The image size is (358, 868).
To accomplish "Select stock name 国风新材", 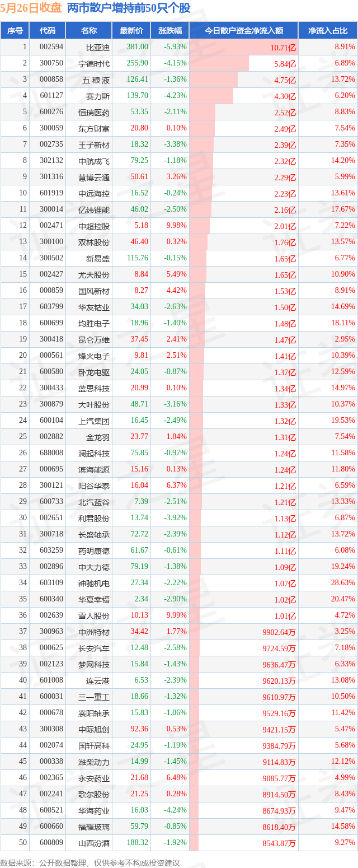I will point(94,291).
